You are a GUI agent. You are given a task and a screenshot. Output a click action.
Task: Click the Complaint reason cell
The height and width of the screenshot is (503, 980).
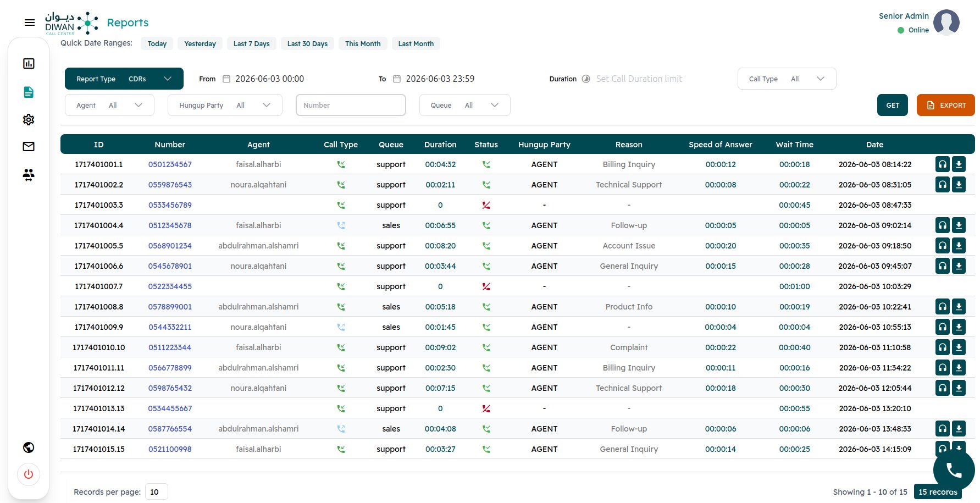[x=629, y=347]
